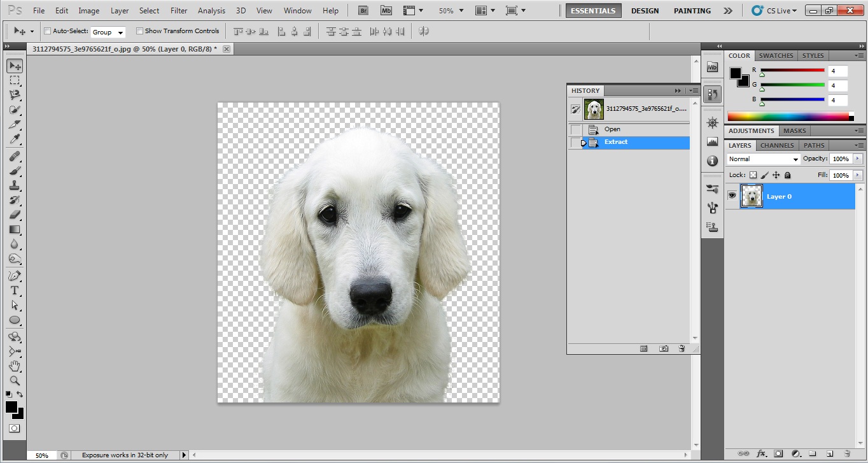The image size is (868, 463).
Task: Select the Horizontal Type tool
Action: pos(14,290)
